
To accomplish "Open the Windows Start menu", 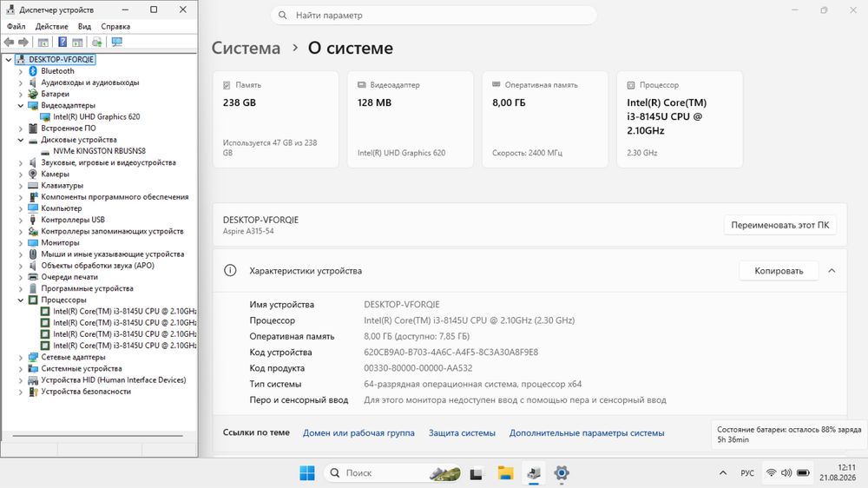I will tap(307, 473).
